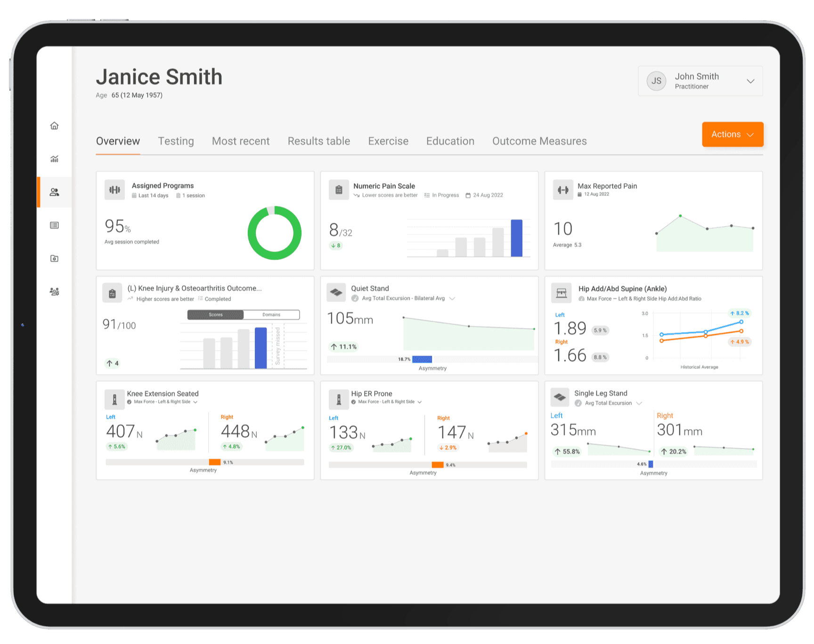Open the folder settings sidebar icon
This screenshot has height=644, width=814.
[55, 259]
